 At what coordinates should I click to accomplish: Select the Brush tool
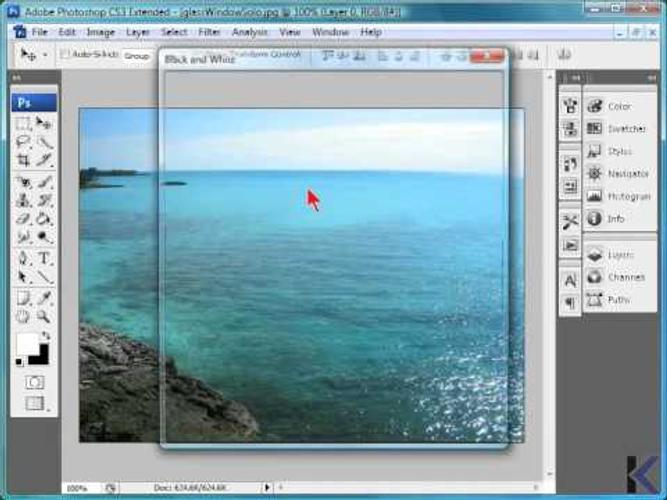[x=43, y=183]
